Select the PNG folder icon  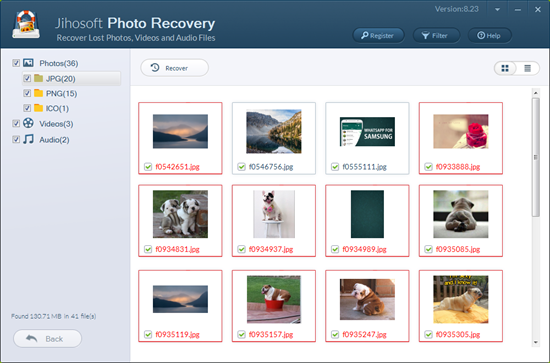(39, 93)
